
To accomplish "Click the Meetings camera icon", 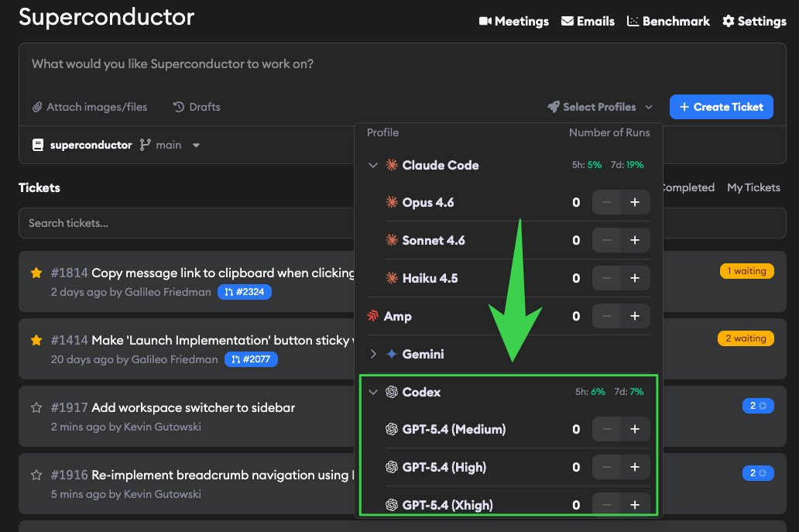I will (485, 22).
